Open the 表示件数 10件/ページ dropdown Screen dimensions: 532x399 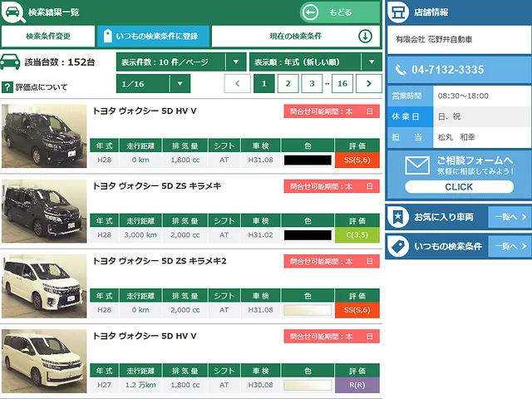click(181, 62)
